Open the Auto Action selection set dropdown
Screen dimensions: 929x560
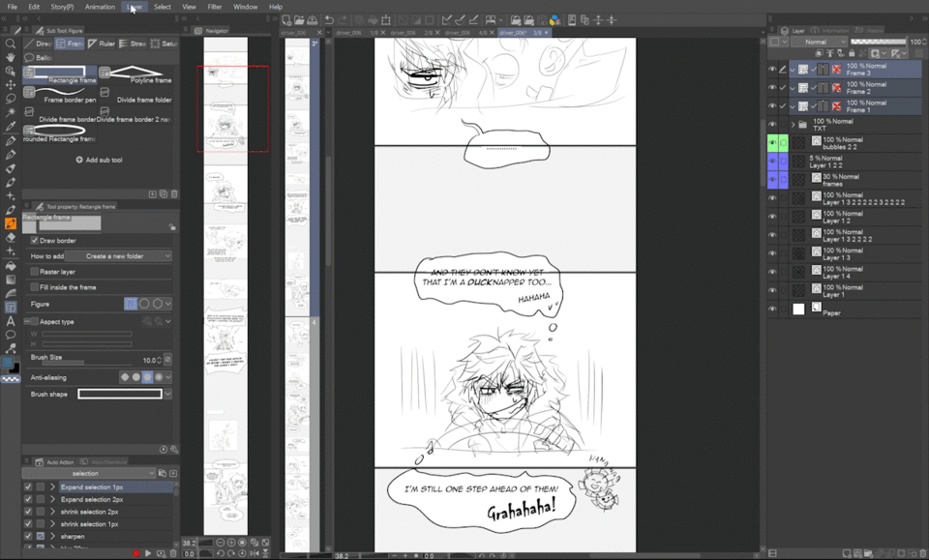pos(89,474)
